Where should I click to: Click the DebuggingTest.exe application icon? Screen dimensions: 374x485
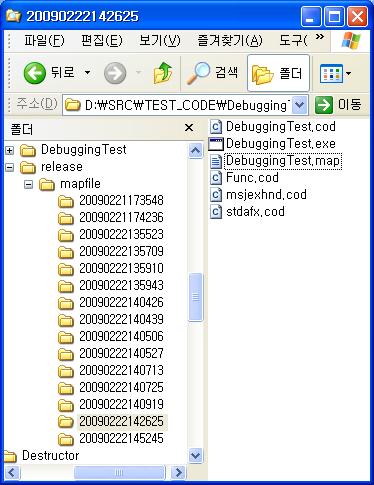(216, 144)
